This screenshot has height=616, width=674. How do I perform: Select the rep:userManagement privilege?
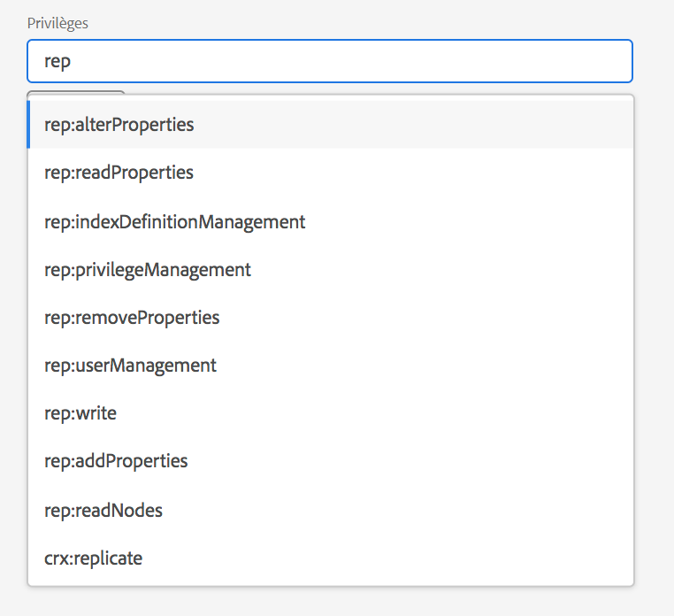pos(130,365)
